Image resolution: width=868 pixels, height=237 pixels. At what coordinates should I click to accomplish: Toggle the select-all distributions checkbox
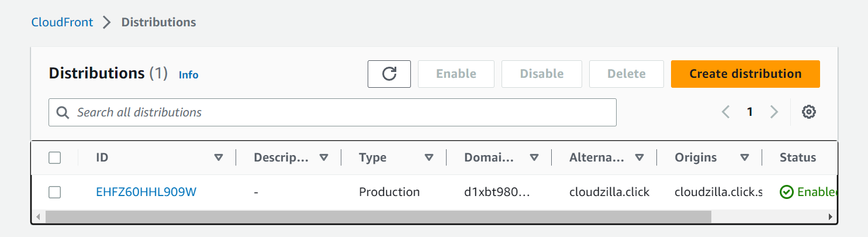[55, 157]
